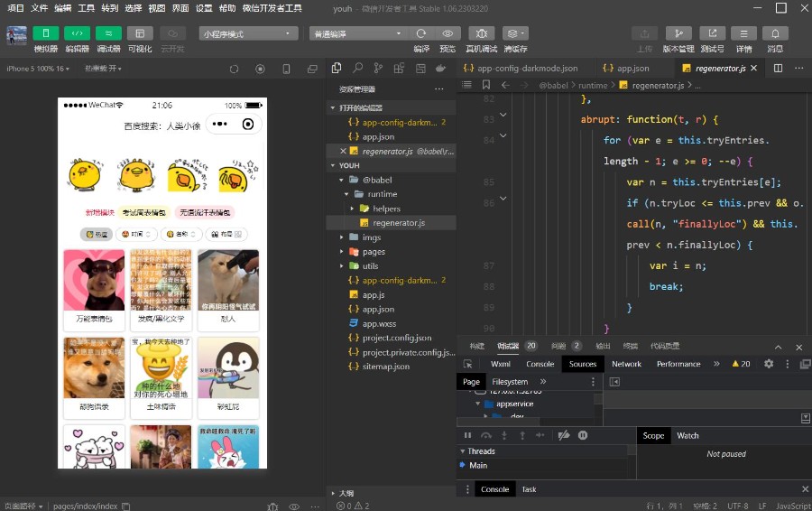Open the iPhone 5 device dropdown
This screenshot has height=511, width=812.
(x=38, y=69)
